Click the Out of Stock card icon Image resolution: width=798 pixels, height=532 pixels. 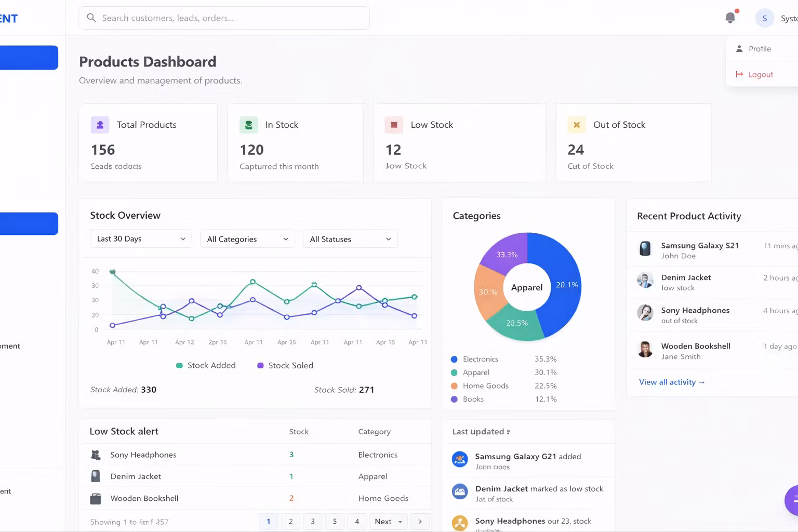click(576, 125)
